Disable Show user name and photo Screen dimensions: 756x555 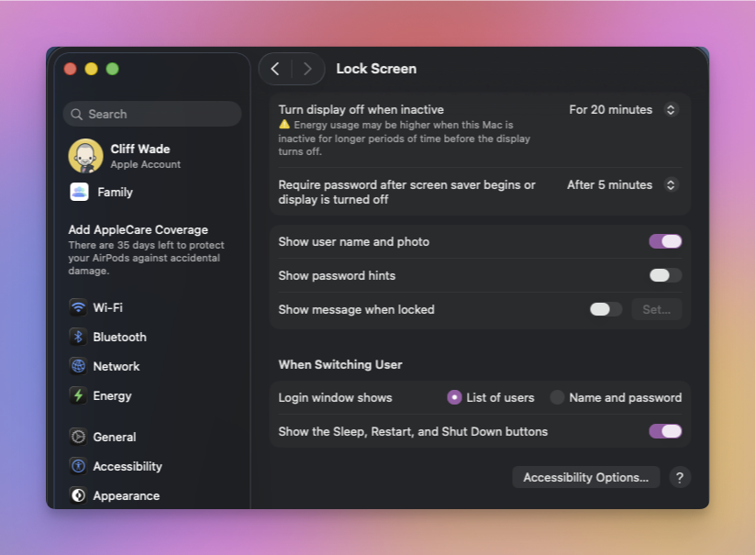(665, 241)
